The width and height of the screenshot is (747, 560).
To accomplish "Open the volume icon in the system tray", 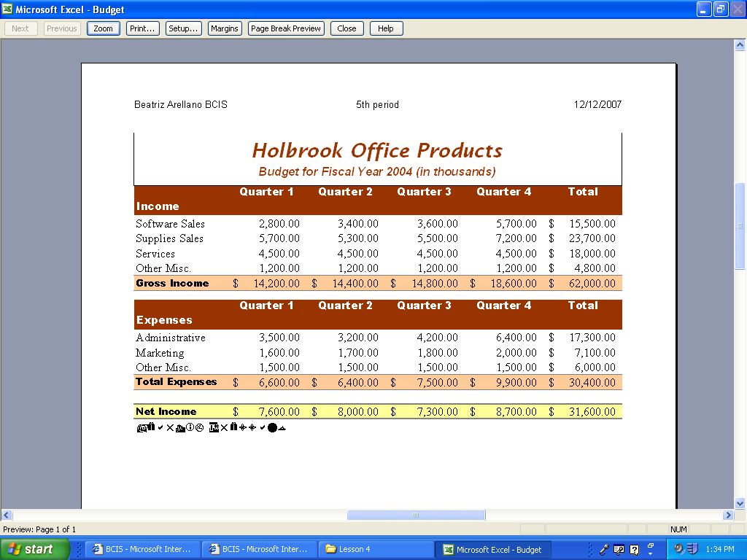I will point(679,549).
